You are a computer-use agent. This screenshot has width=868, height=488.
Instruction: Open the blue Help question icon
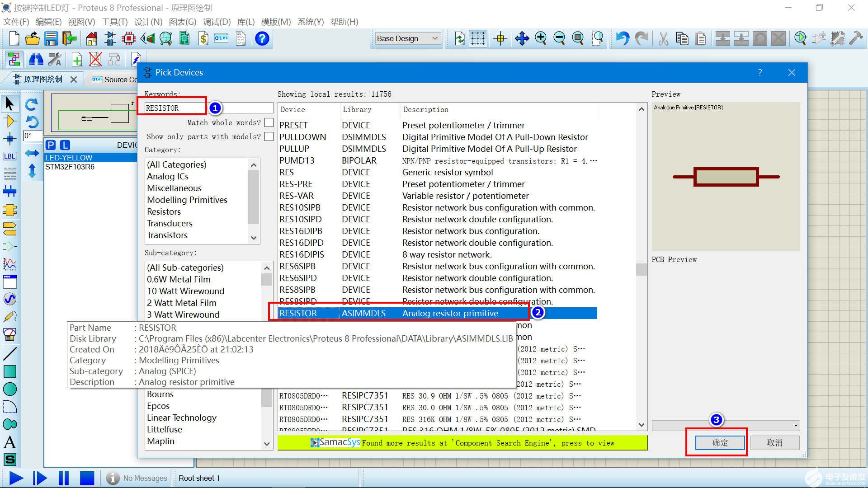point(262,39)
